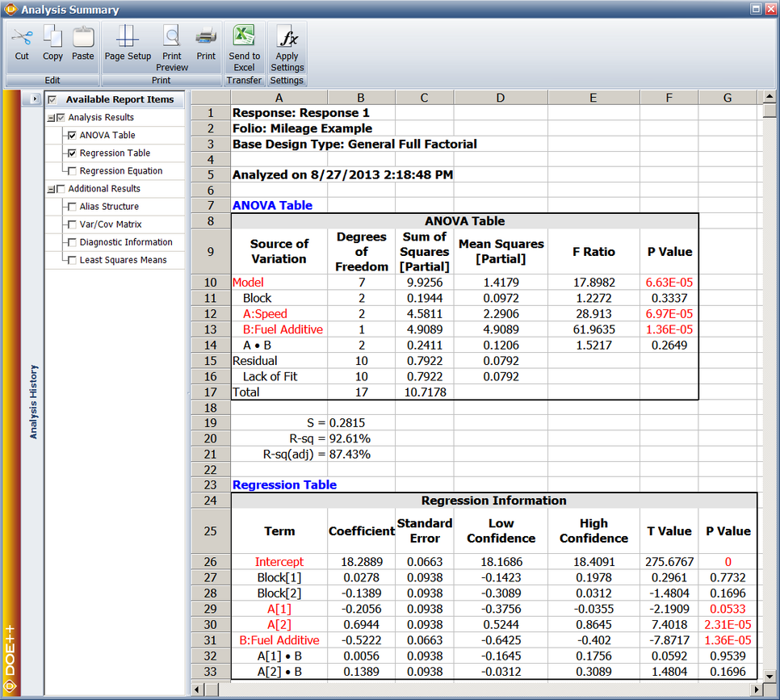Uncheck the ANOVA Table checkbox
Image resolution: width=780 pixels, height=700 pixels.
tap(72, 136)
